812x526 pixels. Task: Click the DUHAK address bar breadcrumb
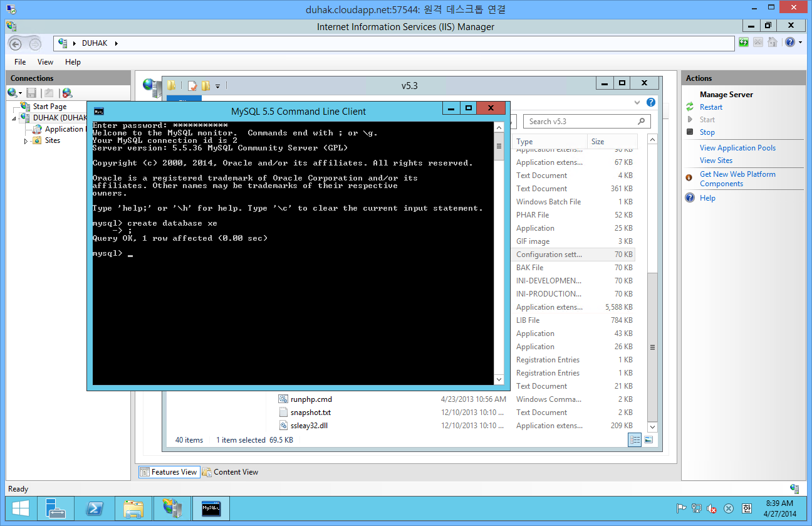tap(95, 43)
